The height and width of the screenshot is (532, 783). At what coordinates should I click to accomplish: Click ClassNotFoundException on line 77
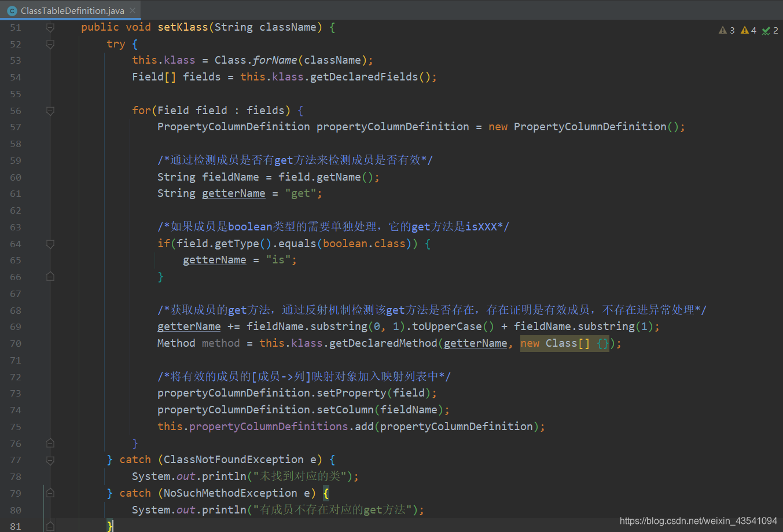point(233,460)
